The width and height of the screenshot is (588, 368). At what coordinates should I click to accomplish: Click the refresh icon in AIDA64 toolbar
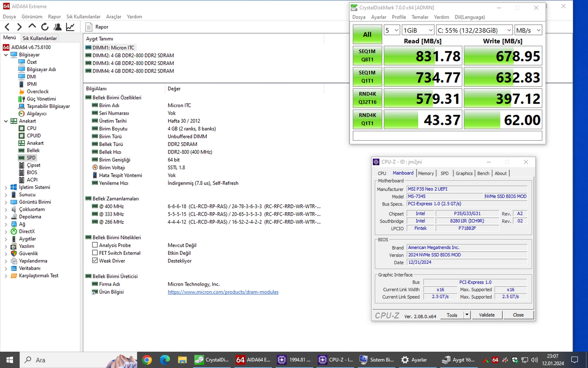click(x=45, y=27)
